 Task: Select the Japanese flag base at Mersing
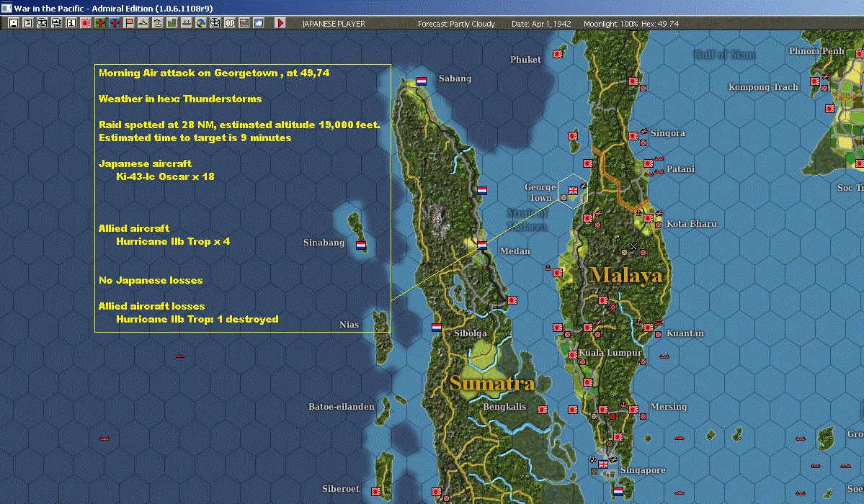coord(633,409)
